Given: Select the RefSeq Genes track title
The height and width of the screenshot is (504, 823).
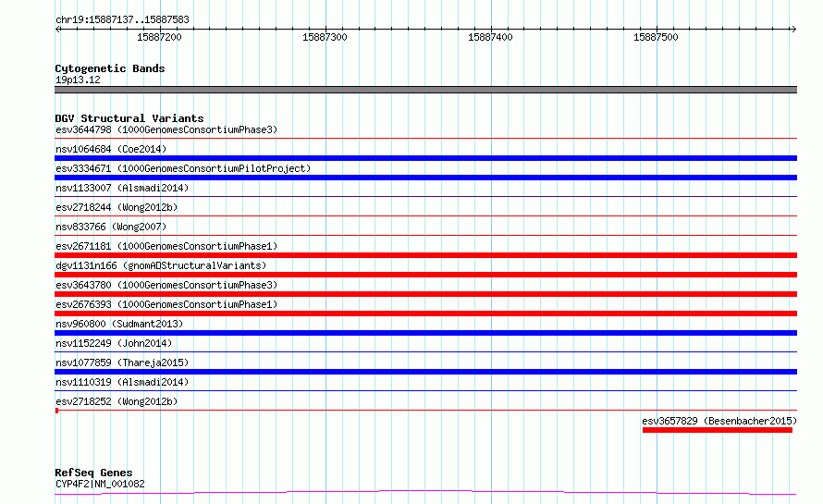Looking at the screenshot, I should coord(93,473).
